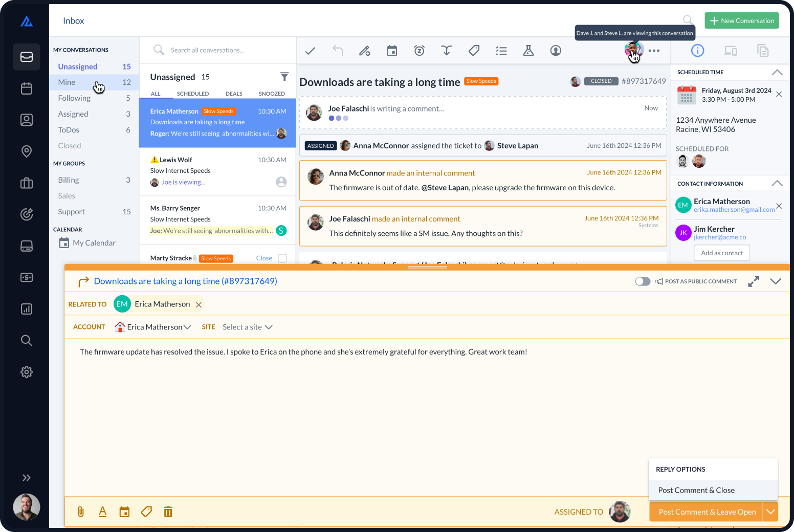Snooze the conversation using the clock icon
794x532 pixels.
tap(419, 51)
